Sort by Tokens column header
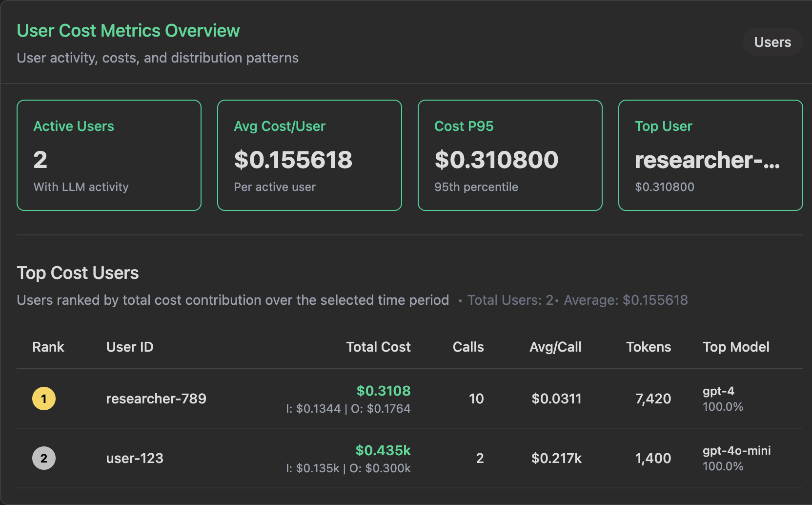Screen dimensions: 812x505 [x=649, y=347]
